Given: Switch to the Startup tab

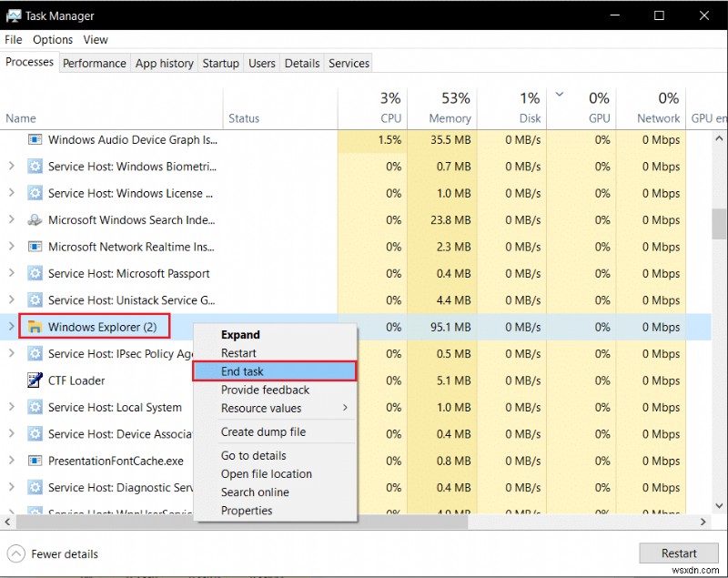Looking at the screenshot, I should [220, 63].
